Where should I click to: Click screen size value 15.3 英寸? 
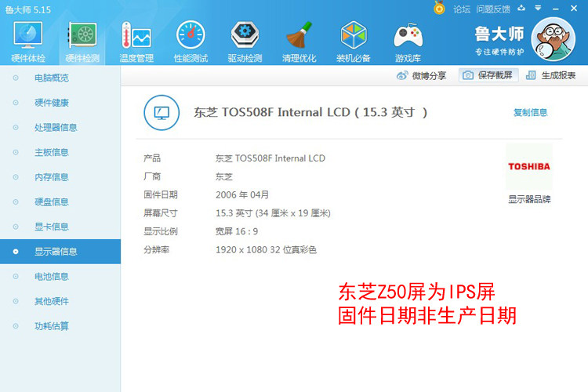click(273, 213)
